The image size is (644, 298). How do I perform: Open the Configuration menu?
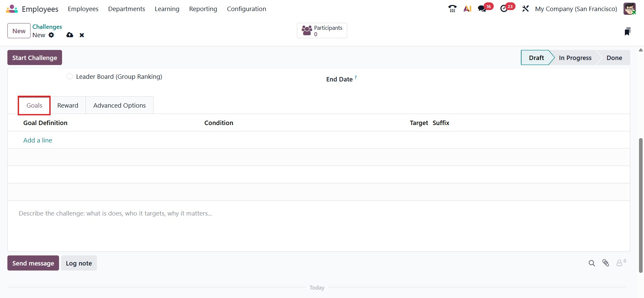[247, 9]
